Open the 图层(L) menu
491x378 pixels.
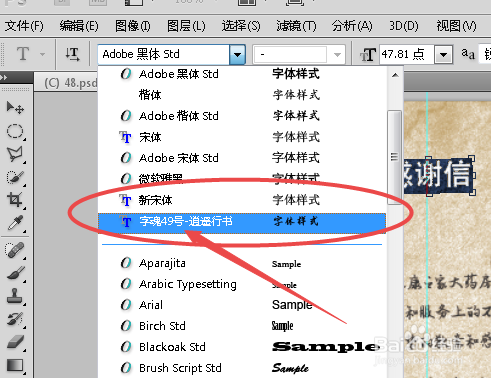[x=186, y=26]
